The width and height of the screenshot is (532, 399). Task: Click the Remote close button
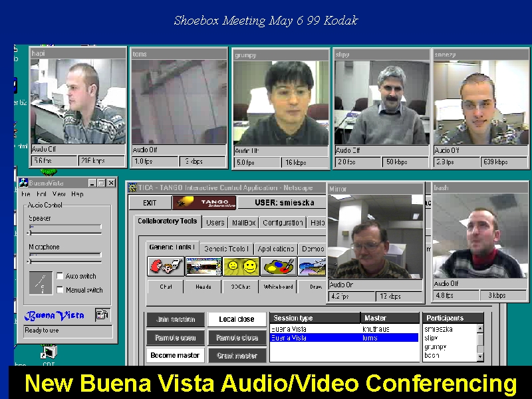point(237,338)
